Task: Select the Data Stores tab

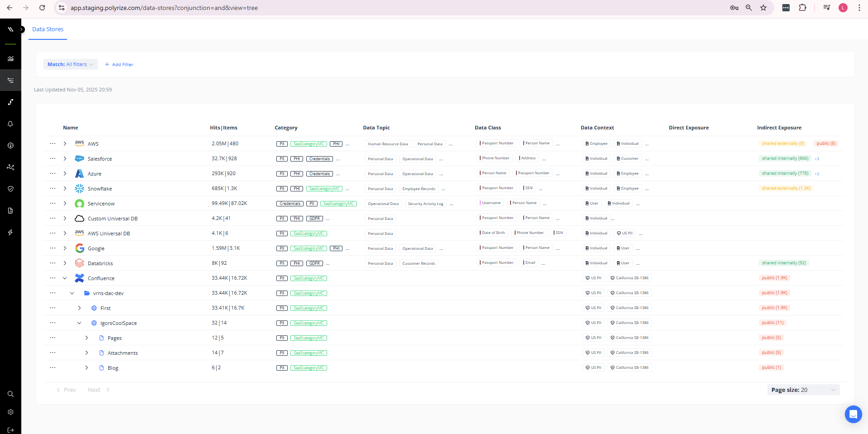Action: (48, 29)
